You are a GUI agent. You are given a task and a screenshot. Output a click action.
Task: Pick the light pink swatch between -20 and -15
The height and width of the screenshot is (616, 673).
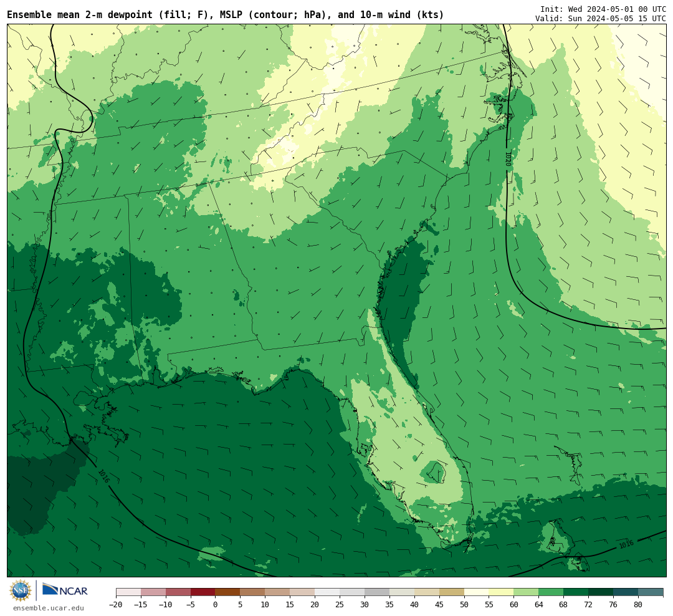pyautogui.click(x=128, y=592)
